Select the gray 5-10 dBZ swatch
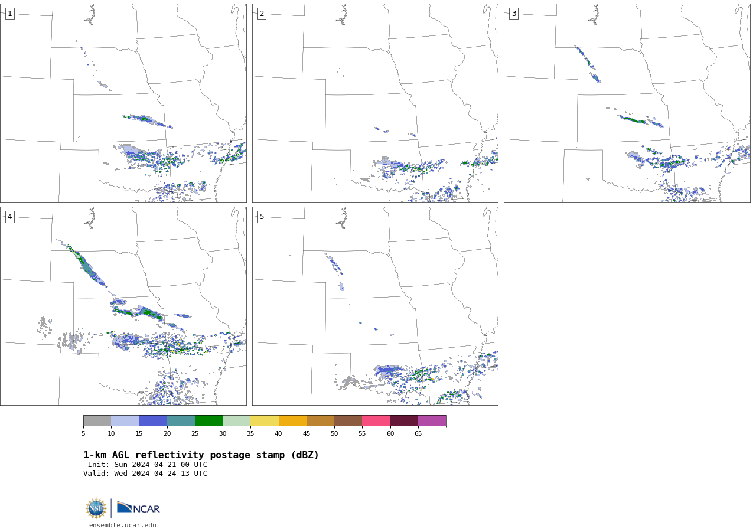The height and width of the screenshot is (532, 756). click(97, 421)
